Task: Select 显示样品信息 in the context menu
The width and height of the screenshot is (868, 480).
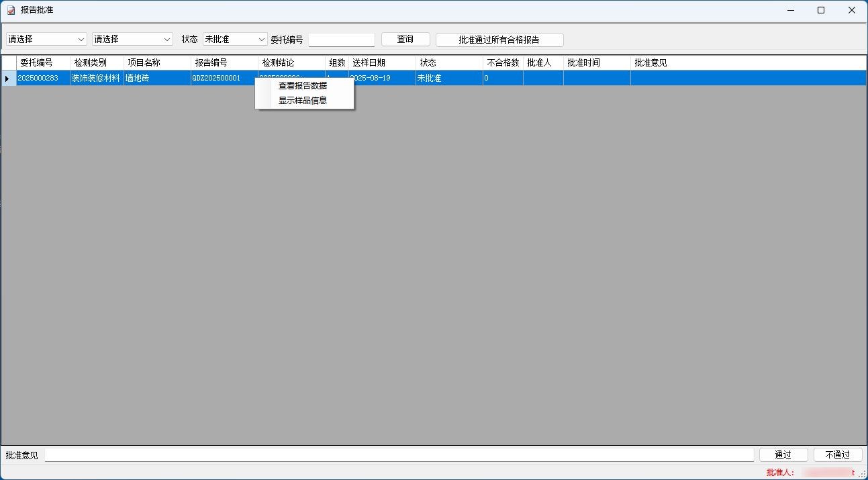Action: click(303, 101)
